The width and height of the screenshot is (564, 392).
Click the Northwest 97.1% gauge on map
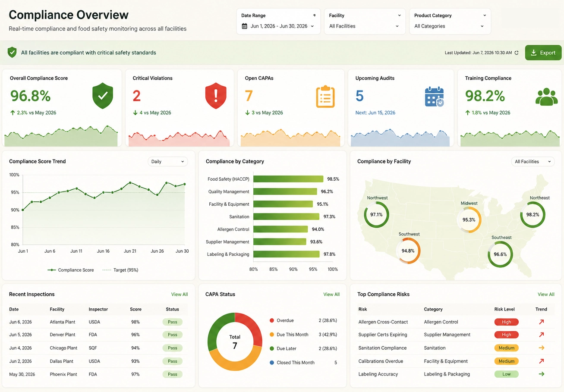click(376, 214)
